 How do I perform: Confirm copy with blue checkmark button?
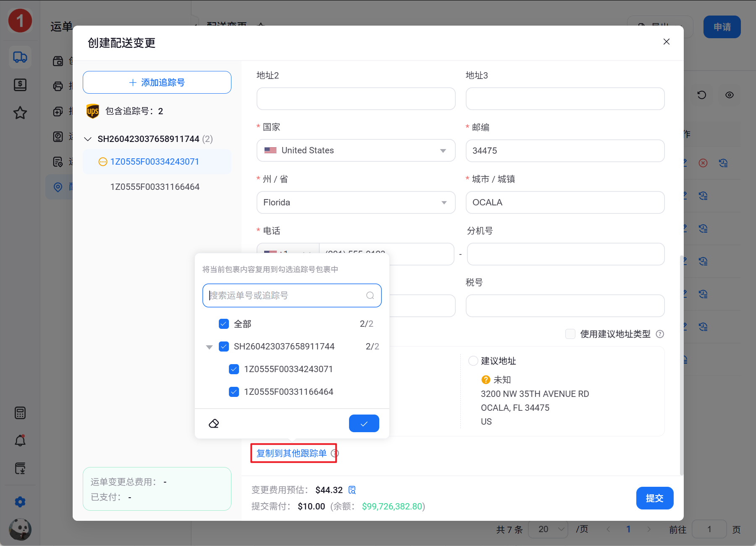tap(364, 423)
